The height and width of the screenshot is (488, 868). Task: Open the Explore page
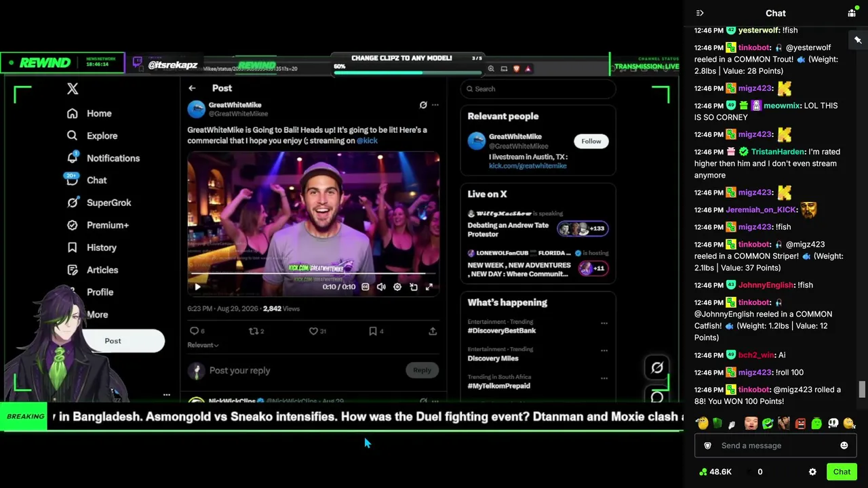pos(92,136)
